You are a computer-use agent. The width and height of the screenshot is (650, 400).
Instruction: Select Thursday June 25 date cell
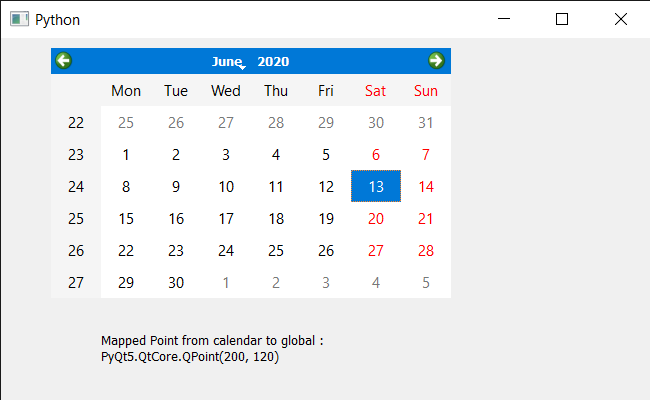tap(276, 250)
